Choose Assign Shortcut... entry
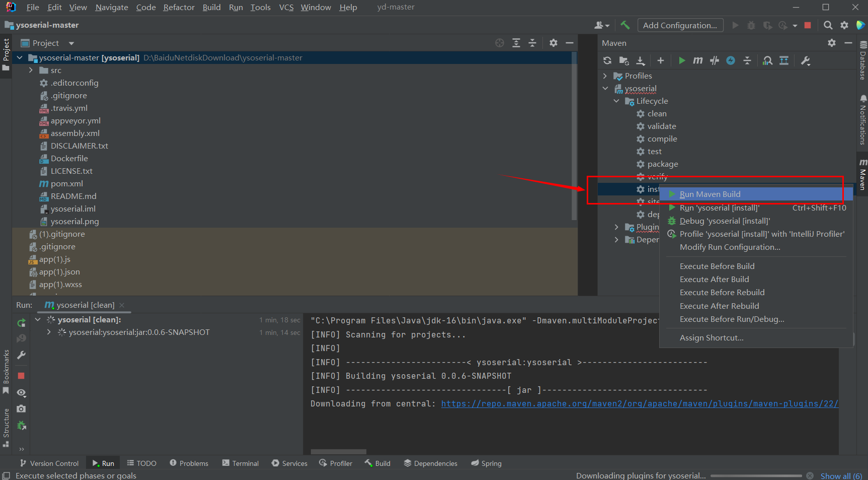The height and width of the screenshot is (480, 868). tap(755, 337)
